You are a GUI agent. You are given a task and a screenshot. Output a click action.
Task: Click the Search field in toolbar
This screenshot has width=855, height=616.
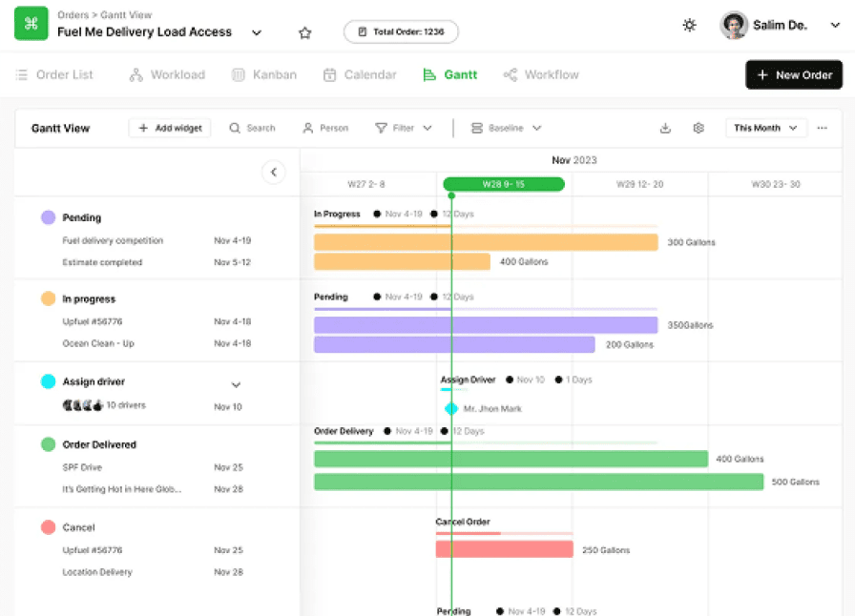tap(252, 128)
